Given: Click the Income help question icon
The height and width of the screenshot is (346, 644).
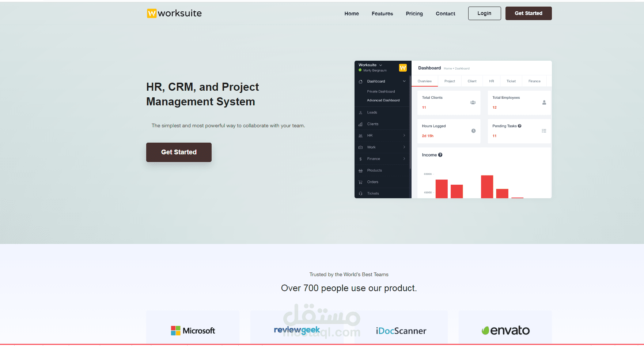Looking at the screenshot, I should click(x=440, y=155).
